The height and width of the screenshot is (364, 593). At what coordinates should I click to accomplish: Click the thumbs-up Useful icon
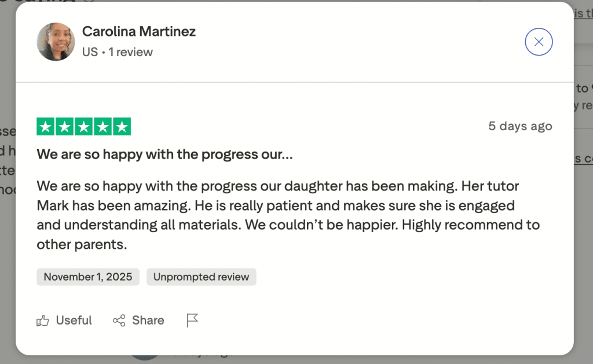[x=42, y=320]
